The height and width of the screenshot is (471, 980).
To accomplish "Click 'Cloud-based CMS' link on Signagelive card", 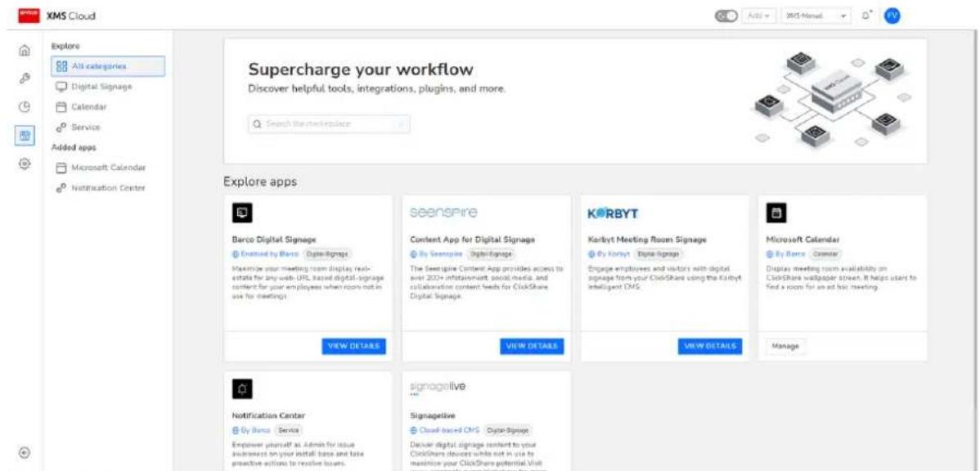I will coord(444,430).
